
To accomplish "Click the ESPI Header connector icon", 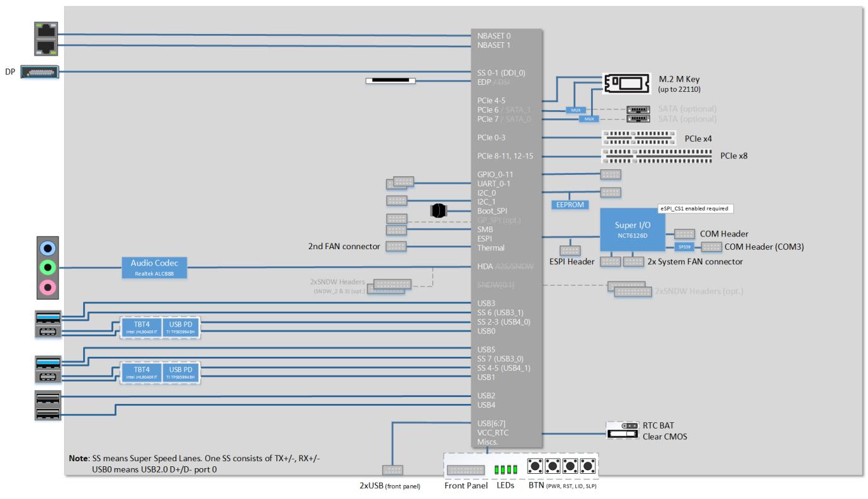I will point(569,250).
